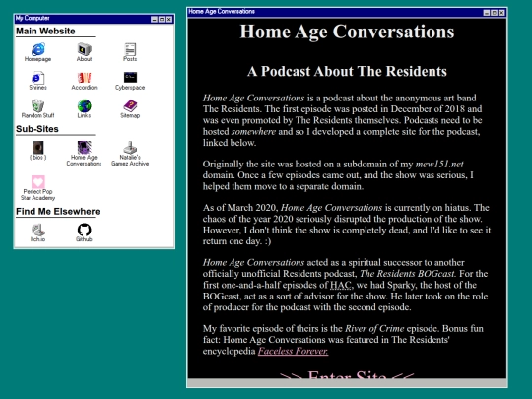Click the 'Sub-Sites' section heading
Screen dimensions: 532x399
point(37,129)
